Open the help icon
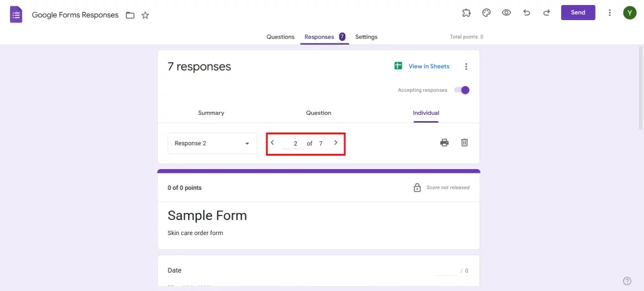Screen dimensions: 644x291 tap(627, 281)
